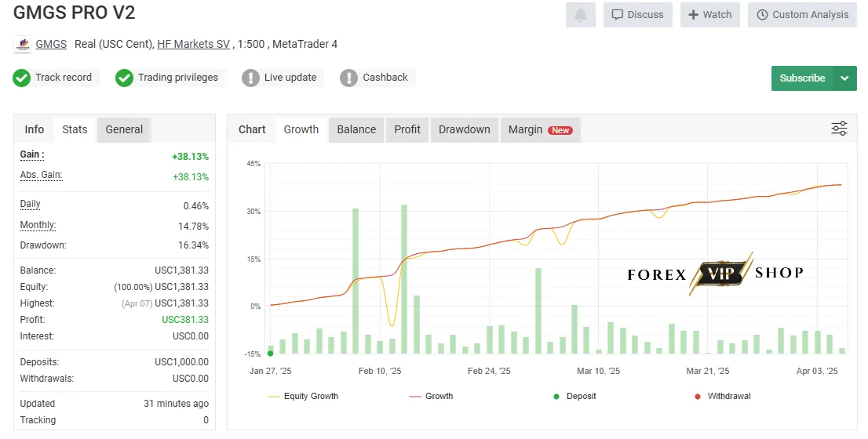
Task: Open Custom Analysis
Action: click(x=803, y=15)
